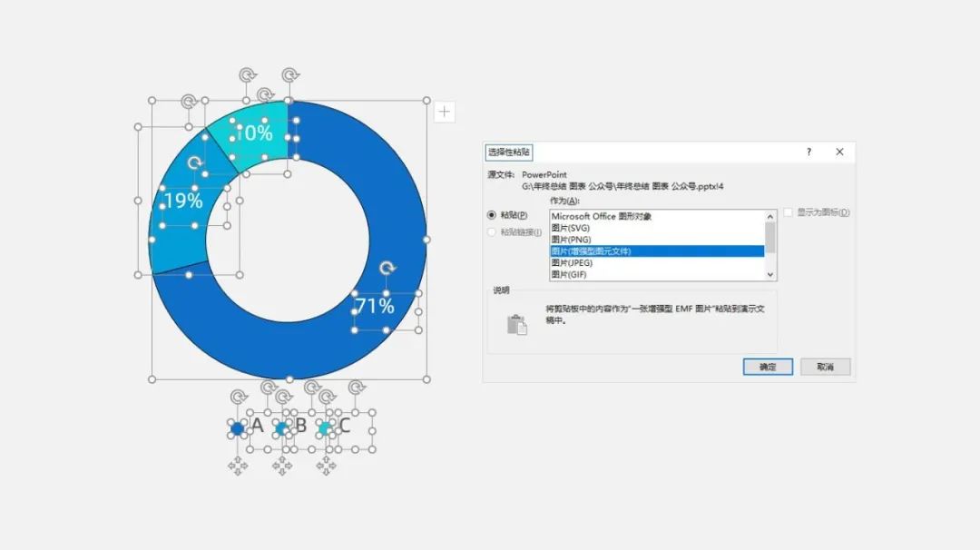Click the format list scroll-down arrow
Viewport: 980px width, 550px height.
770,274
